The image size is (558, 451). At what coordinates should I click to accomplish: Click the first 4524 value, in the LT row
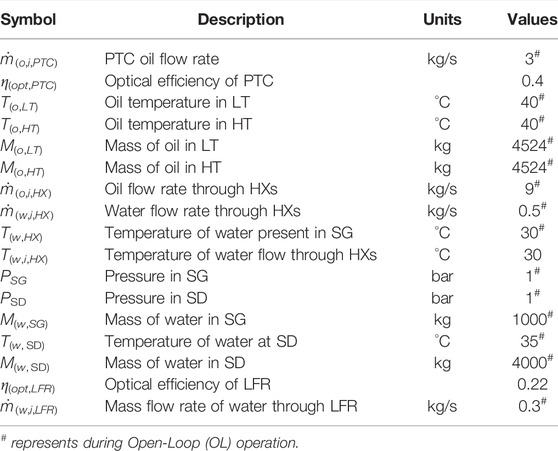[x=532, y=145]
